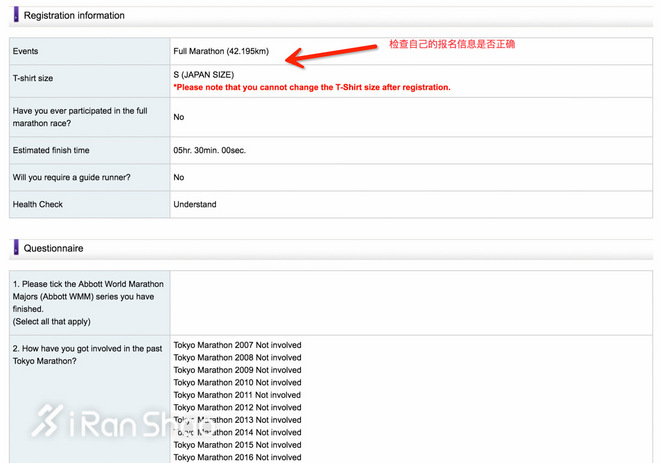Click the Abbott World Marathon Majors question
Screen dimensions: 660x463
[88, 297]
